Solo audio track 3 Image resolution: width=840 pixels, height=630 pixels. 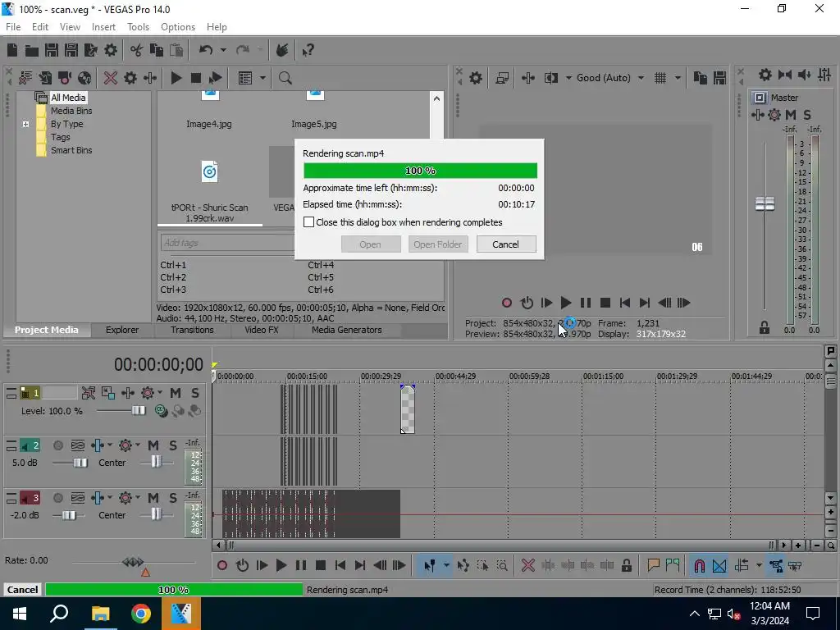172,498
